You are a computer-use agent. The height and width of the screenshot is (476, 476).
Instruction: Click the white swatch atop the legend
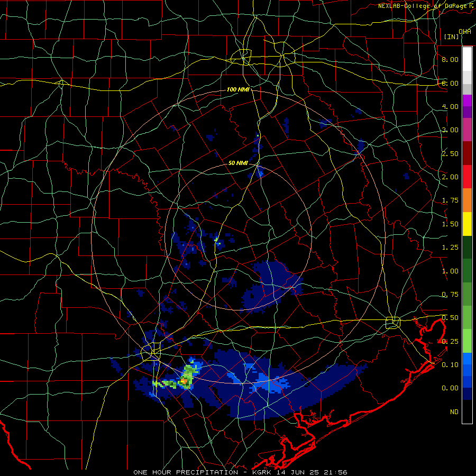click(467, 59)
